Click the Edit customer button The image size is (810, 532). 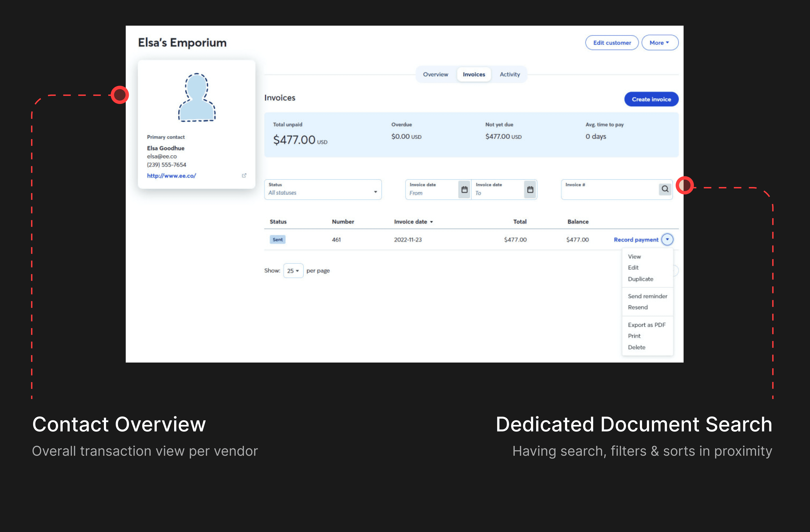(612, 43)
